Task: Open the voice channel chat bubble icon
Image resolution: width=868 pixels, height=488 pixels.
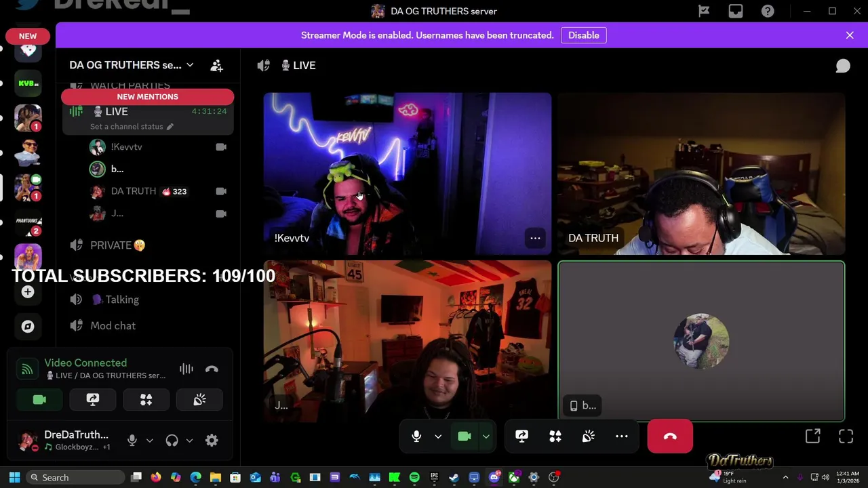Action: click(x=843, y=65)
